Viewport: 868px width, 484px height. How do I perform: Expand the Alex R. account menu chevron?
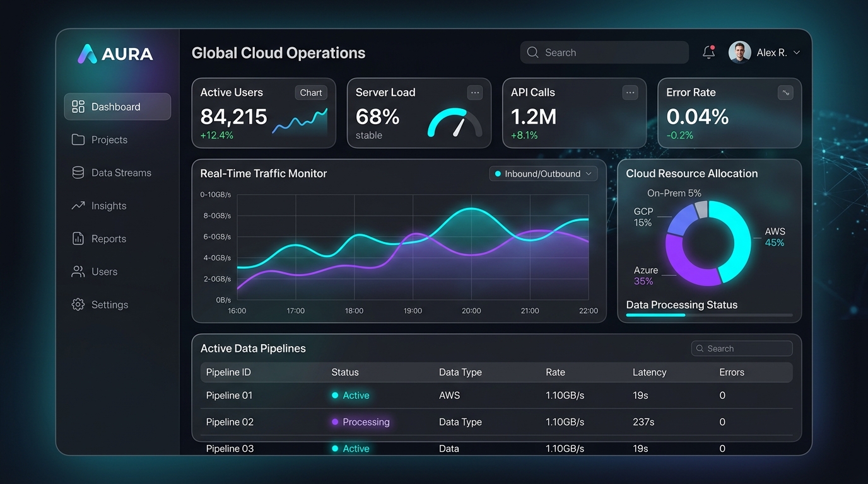[797, 53]
